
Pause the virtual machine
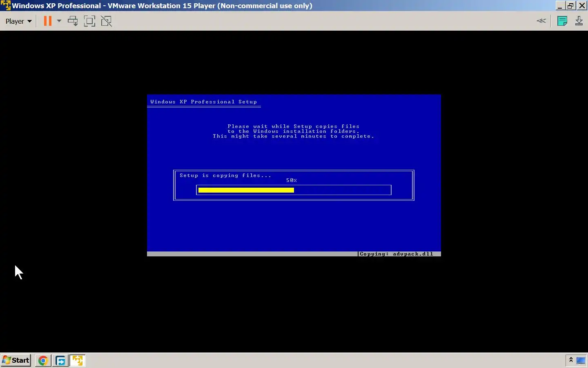pos(48,21)
